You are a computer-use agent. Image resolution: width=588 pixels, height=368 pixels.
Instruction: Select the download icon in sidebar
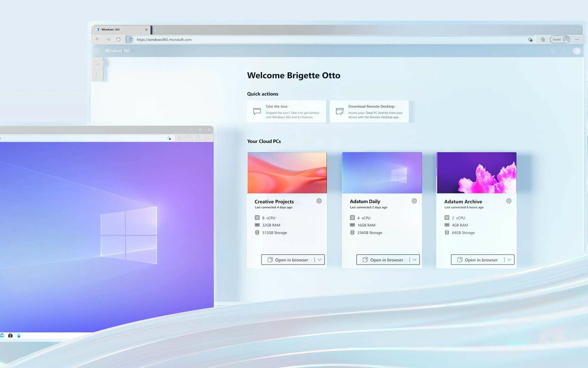[97, 75]
